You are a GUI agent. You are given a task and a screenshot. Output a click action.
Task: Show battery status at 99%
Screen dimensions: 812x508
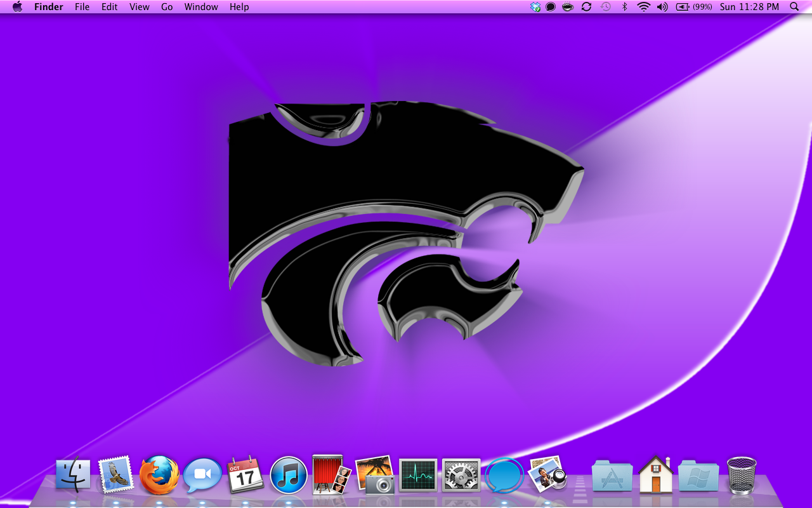[694, 7]
